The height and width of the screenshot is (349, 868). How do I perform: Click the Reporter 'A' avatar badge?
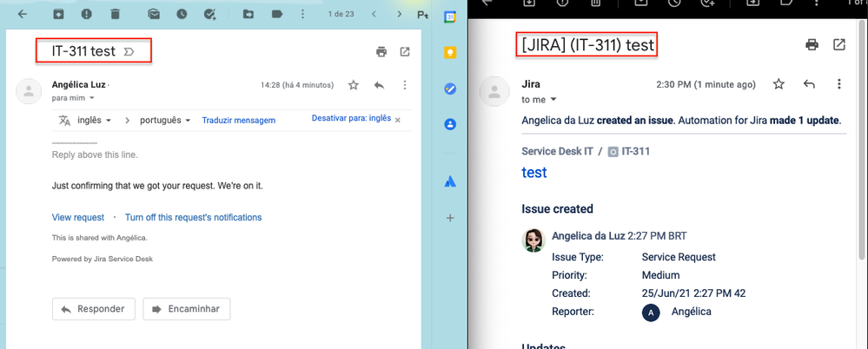click(651, 313)
